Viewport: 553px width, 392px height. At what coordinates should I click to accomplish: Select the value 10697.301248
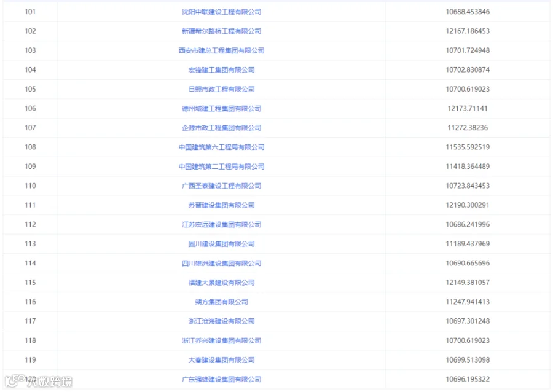pyautogui.click(x=468, y=321)
